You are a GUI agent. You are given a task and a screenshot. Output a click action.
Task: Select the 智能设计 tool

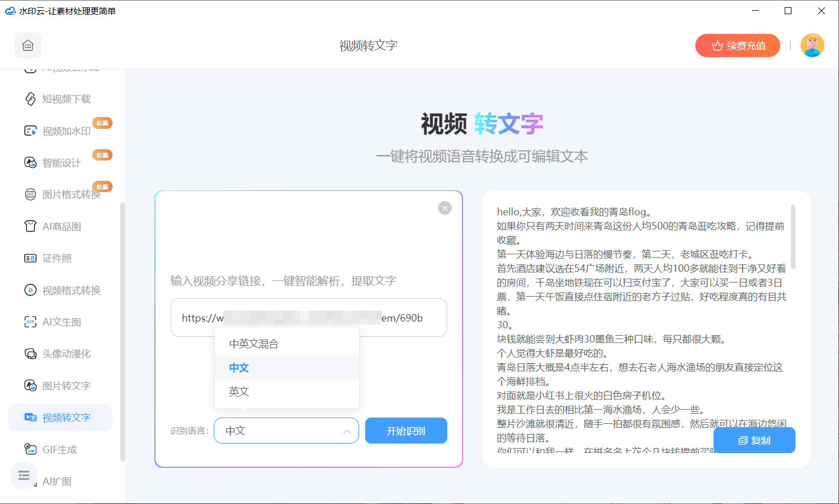[x=59, y=162]
